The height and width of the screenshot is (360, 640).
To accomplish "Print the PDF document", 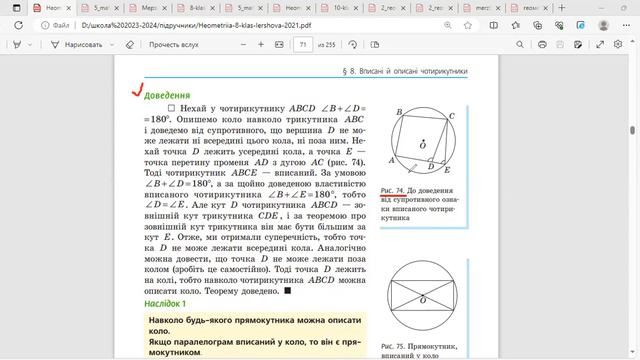I will click(x=542, y=44).
